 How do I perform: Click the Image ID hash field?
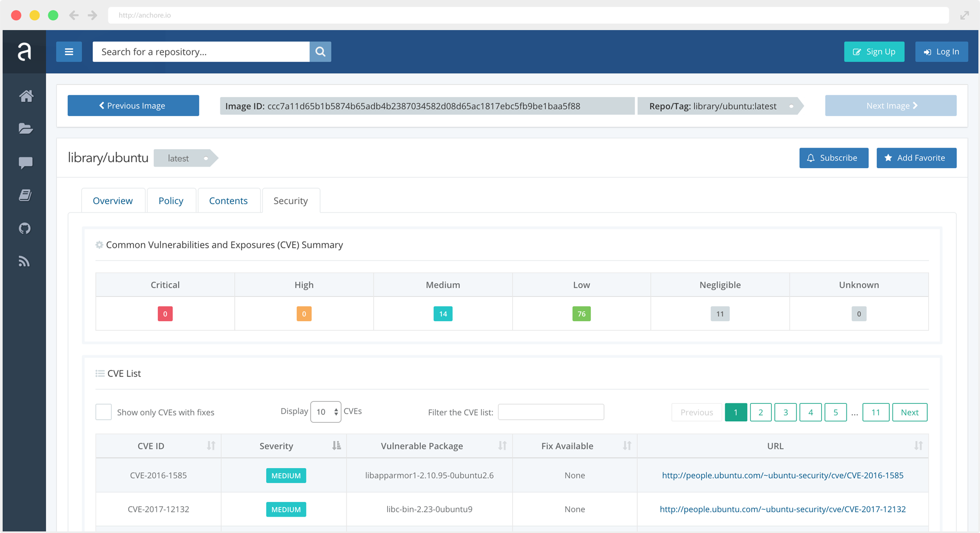click(x=427, y=106)
